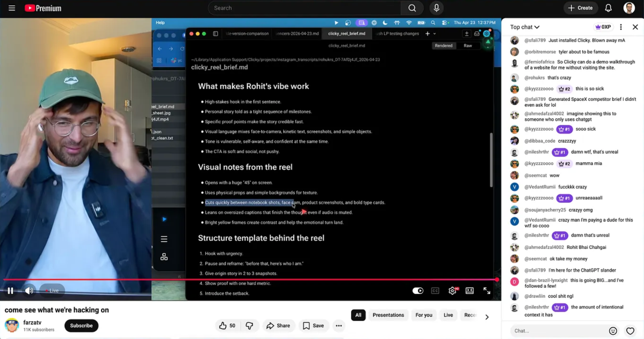Select the Presentations filter chip

coord(388,315)
